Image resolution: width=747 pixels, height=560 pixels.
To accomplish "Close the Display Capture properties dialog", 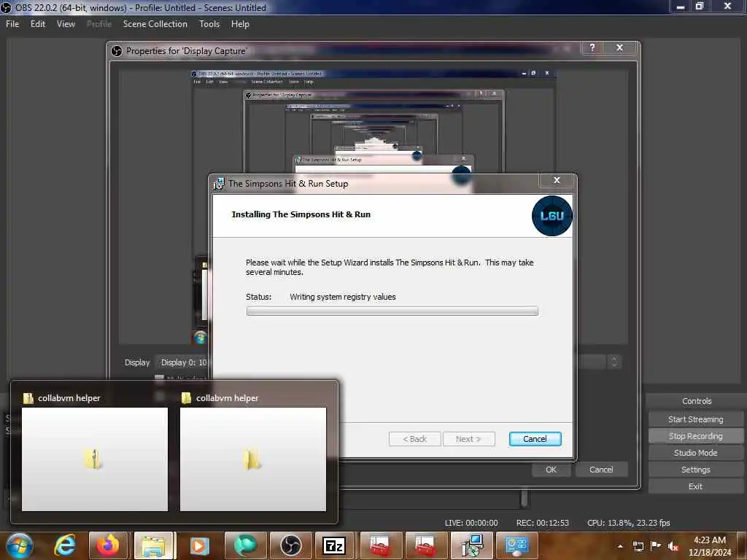I will click(619, 47).
